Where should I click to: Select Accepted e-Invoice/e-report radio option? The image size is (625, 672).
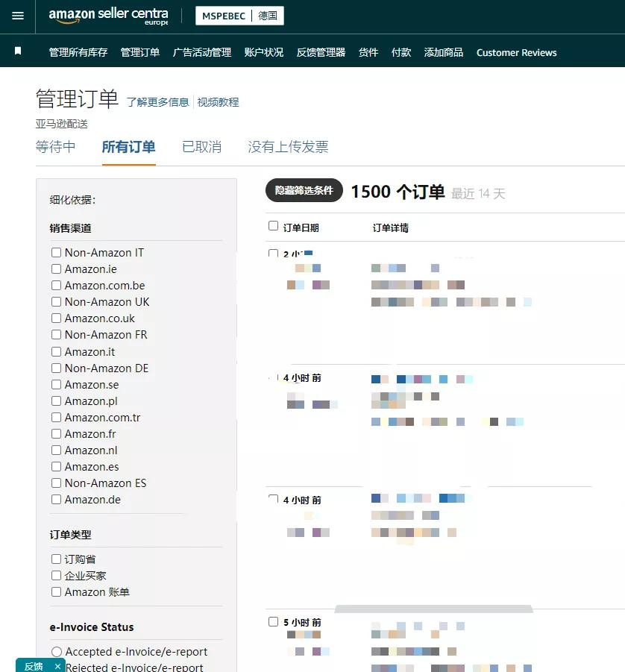(x=57, y=652)
